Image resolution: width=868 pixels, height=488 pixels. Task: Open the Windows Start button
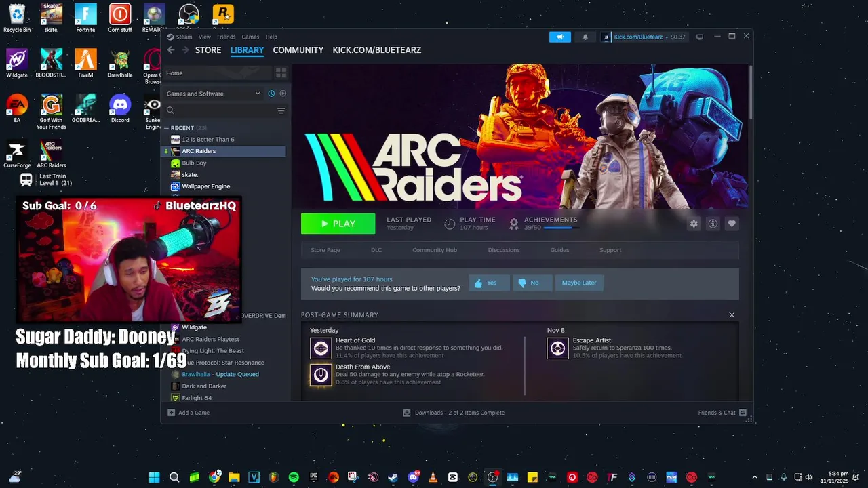click(x=154, y=477)
